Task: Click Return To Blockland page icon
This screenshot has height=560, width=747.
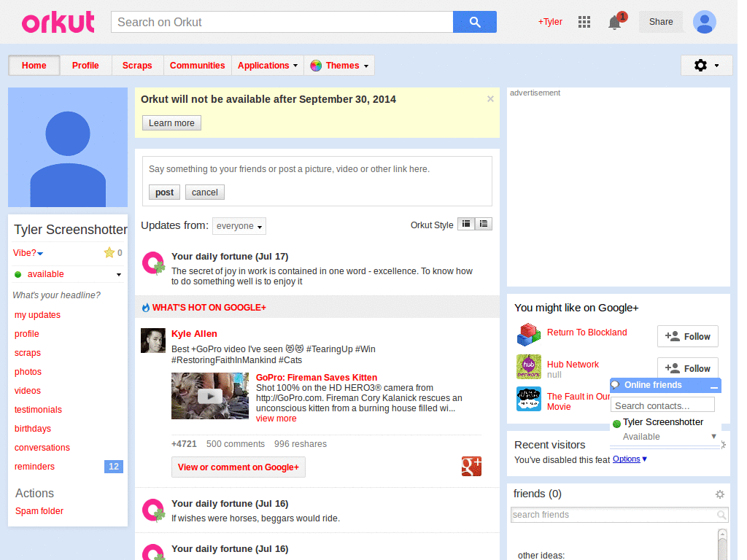Action: [x=529, y=334]
